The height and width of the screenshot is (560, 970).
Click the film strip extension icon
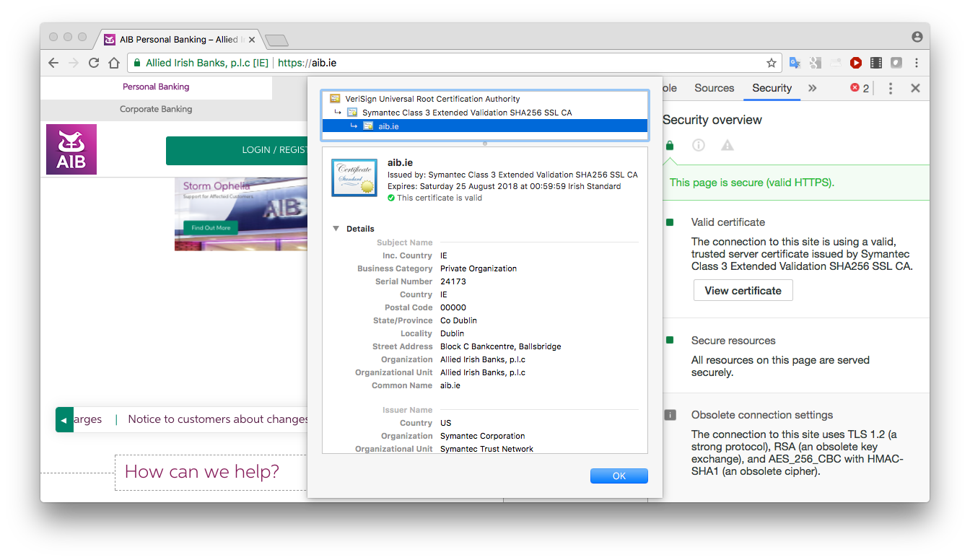coord(875,63)
